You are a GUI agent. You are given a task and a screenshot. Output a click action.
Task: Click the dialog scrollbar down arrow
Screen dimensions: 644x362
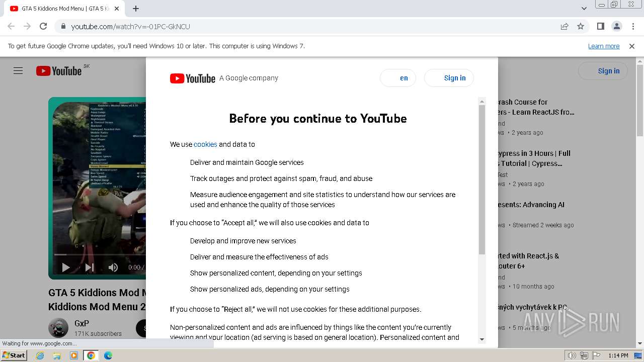[x=481, y=339]
